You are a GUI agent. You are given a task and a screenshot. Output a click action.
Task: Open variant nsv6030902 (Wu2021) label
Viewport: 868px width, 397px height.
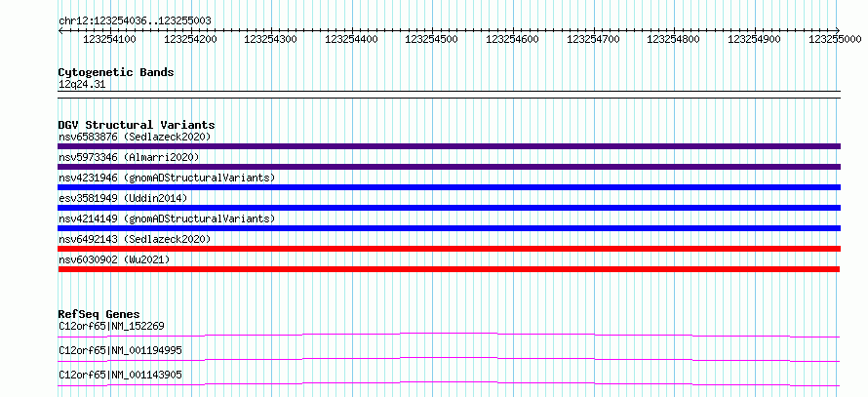click(x=114, y=259)
